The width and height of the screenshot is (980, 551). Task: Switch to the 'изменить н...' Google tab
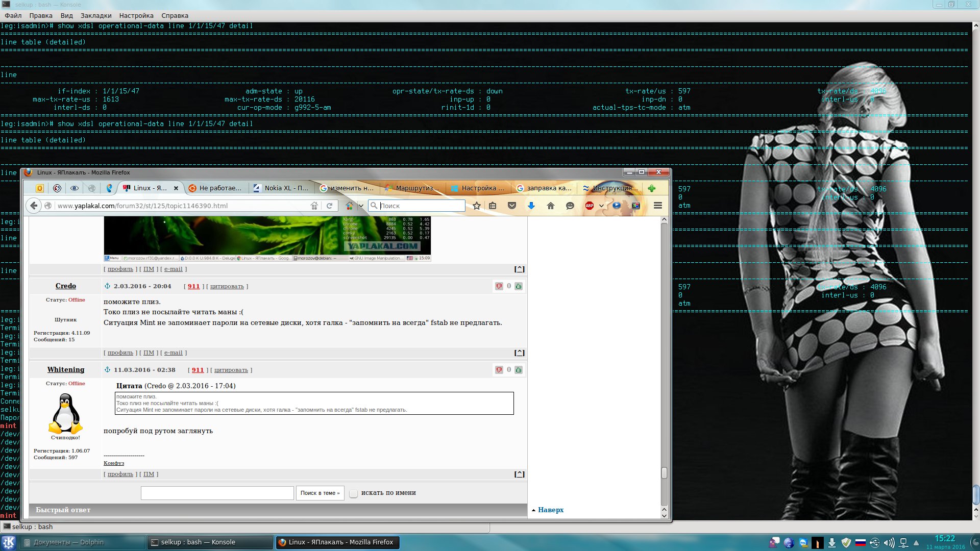click(x=347, y=188)
